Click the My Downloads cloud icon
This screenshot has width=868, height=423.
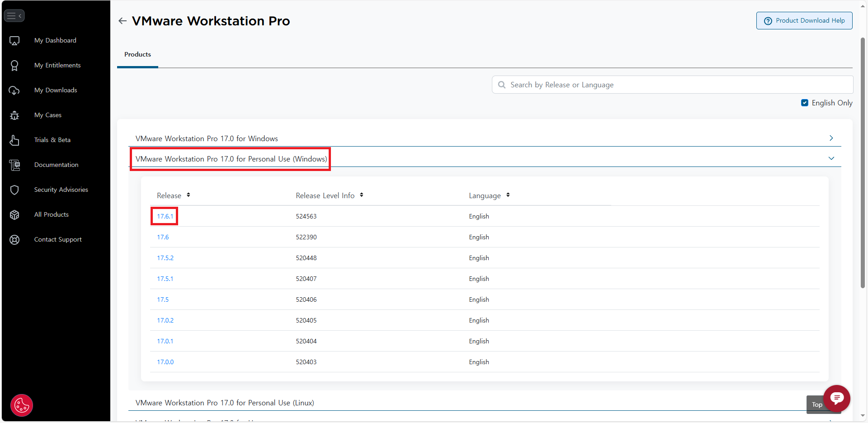(x=14, y=90)
